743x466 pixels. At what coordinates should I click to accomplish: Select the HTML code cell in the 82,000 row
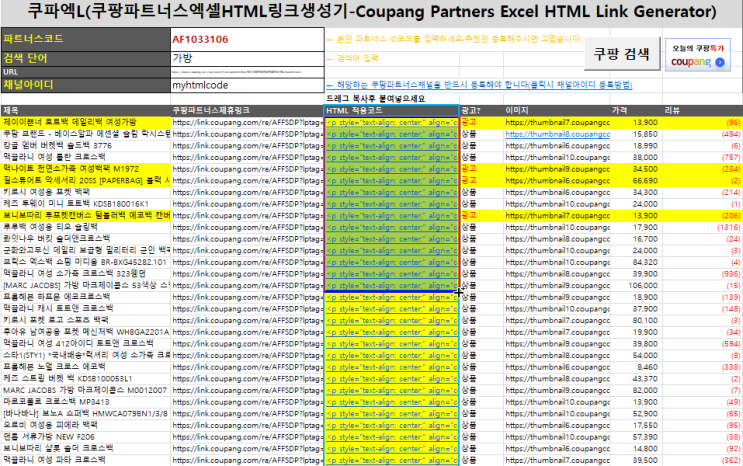click(x=391, y=390)
